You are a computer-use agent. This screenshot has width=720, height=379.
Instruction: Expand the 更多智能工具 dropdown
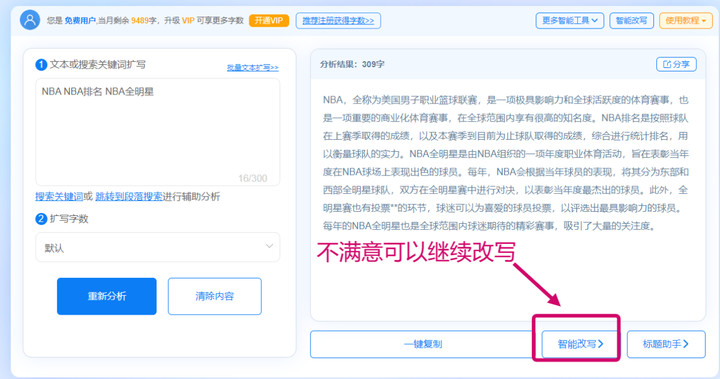pos(569,21)
